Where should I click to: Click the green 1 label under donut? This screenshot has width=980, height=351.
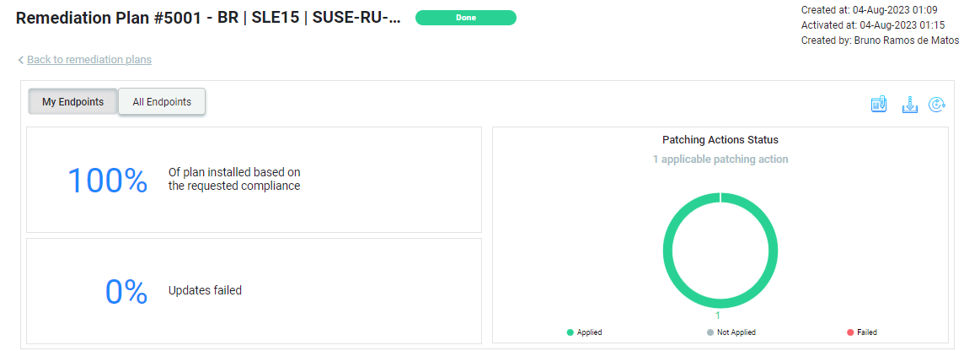(717, 316)
